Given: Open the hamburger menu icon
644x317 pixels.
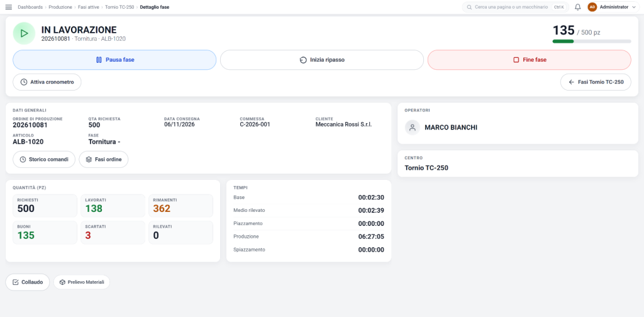Looking at the screenshot, I should click(x=8, y=7).
